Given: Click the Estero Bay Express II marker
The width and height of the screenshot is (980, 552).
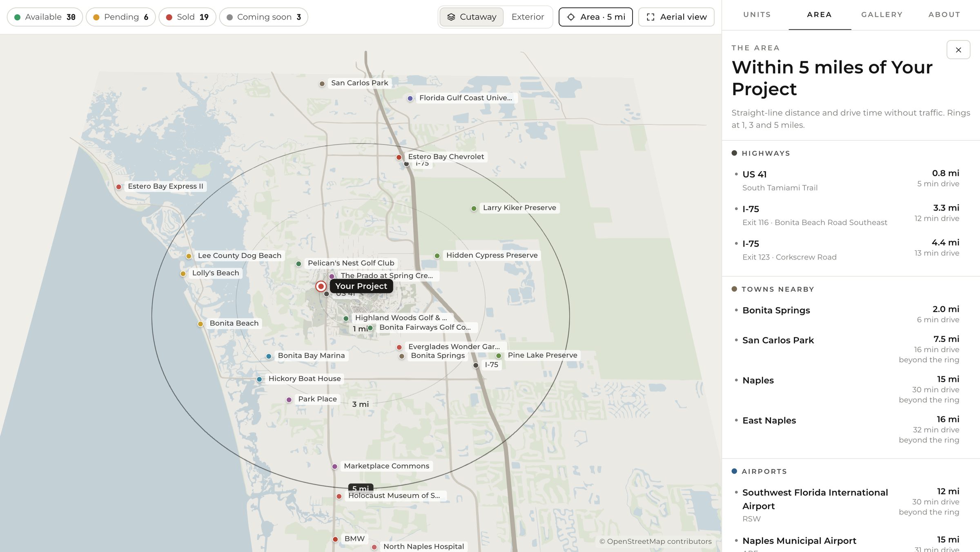Looking at the screenshot, I should 119,187.
